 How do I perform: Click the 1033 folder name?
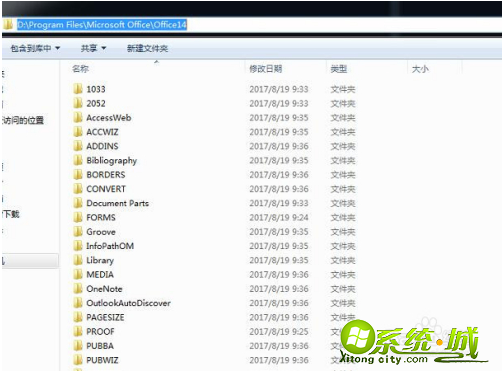point(96,89)
